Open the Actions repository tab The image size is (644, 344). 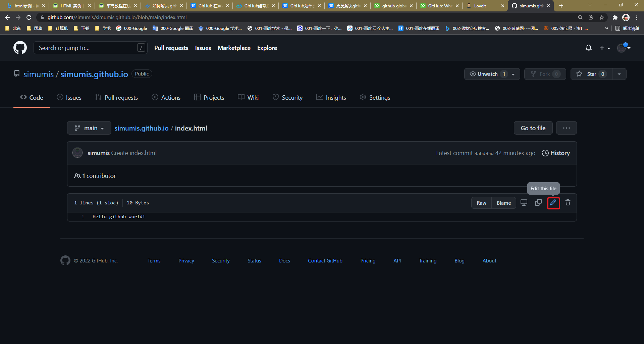click(166, 98)
